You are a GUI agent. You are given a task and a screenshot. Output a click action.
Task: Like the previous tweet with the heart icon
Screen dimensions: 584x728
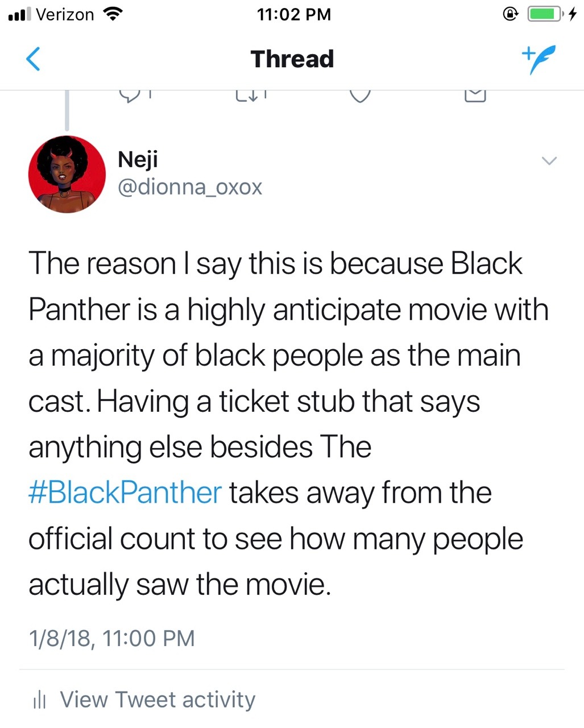(360, 96)
